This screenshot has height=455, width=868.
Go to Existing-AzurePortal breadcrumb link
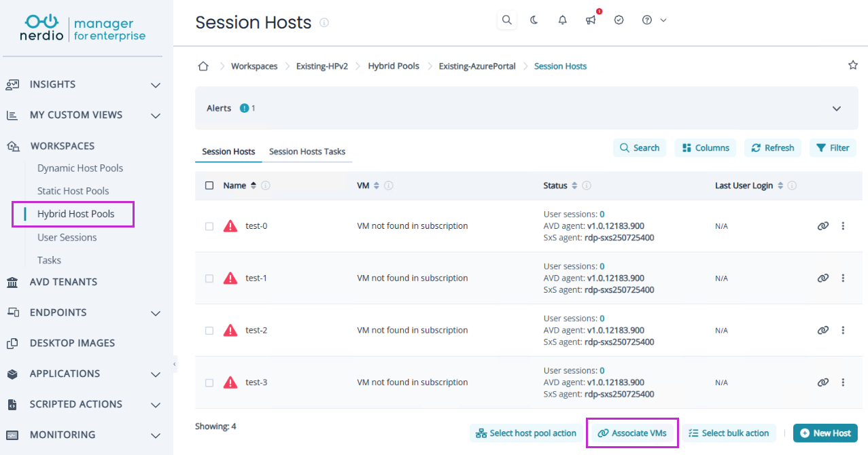tap(477, 66)
